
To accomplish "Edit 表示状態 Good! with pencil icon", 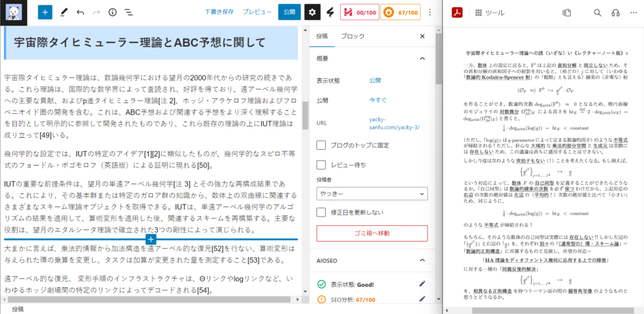I will click(422, 284).
